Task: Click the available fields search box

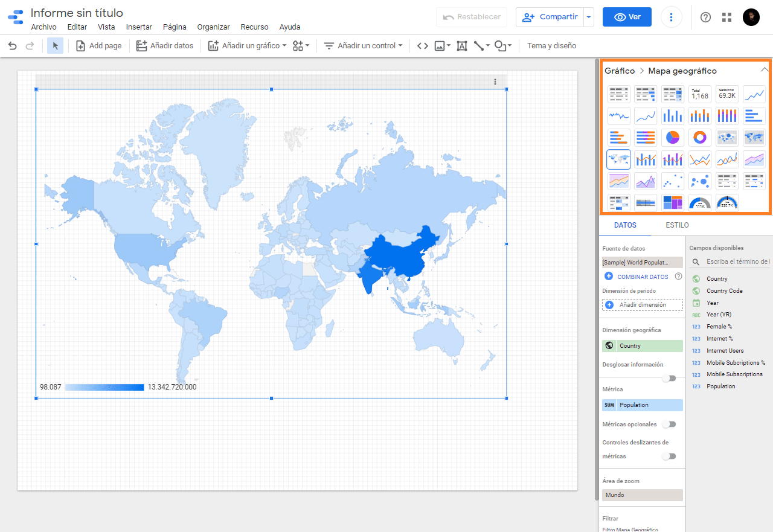Action: (730, 261)
